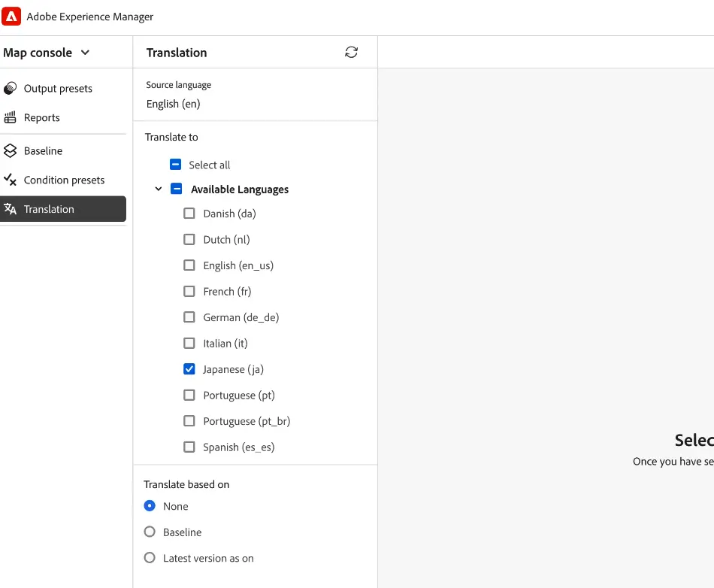Check the Italian (it) checkbox
This screenshot has width=714, height=588.
click(189, 343)
